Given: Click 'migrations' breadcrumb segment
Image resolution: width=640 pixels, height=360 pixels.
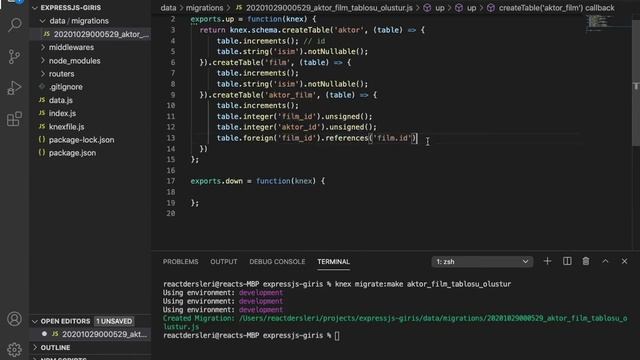Looking at the screenshot, I should click(x=204, y=8).
